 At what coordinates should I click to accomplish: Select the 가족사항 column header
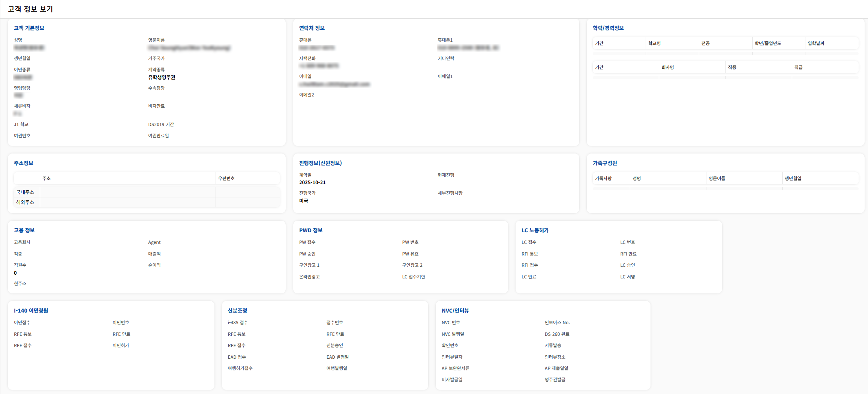[x=603, y=179]
